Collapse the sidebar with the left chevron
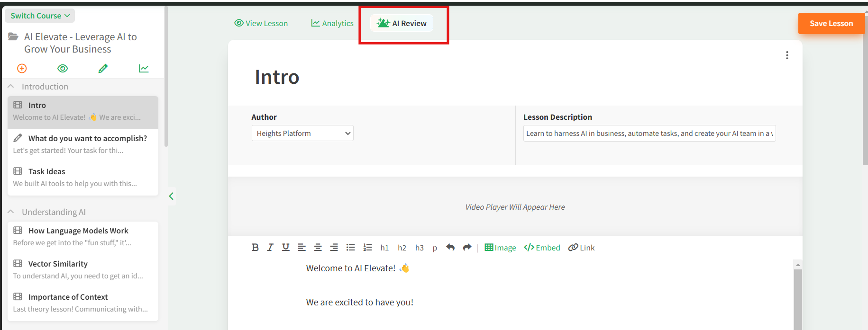 (x=171, y=196)
